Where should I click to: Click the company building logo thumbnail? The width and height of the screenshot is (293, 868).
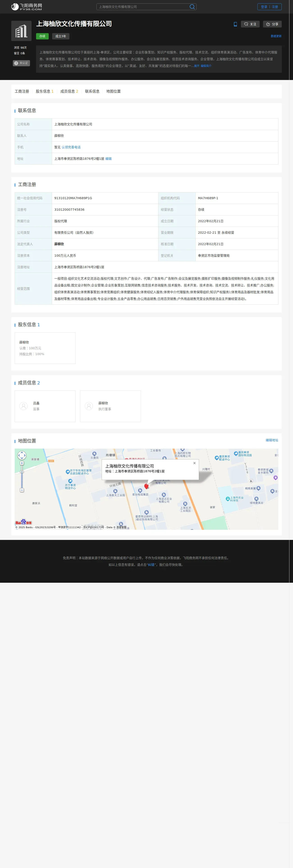(x=21, y=31)
